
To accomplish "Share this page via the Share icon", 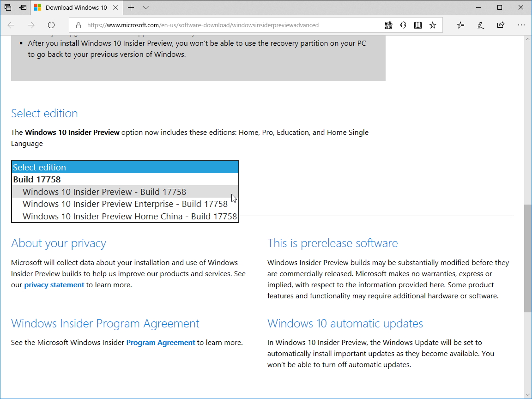I will [501, 25].
